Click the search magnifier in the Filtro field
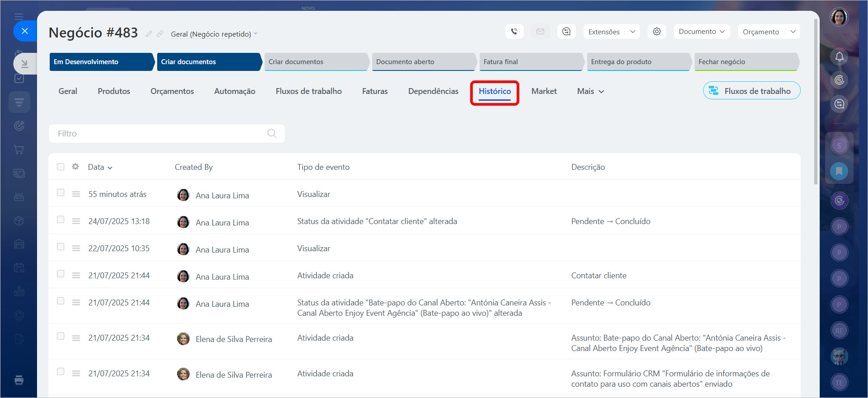Screen dimensions: 868x398 pyautogui.click(x=272, y=133)
